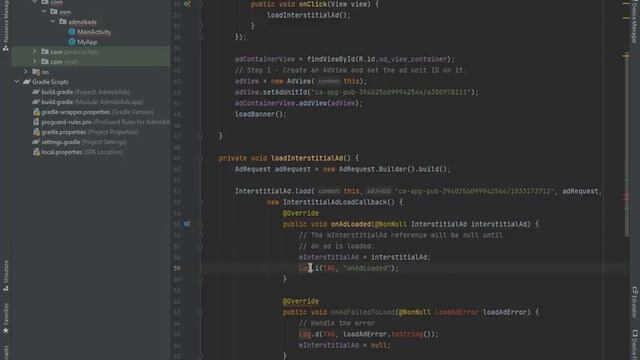Screen dimensions: 640x360
Task: Expand the com (androidTest) package
Action: [x=35, y=52]
